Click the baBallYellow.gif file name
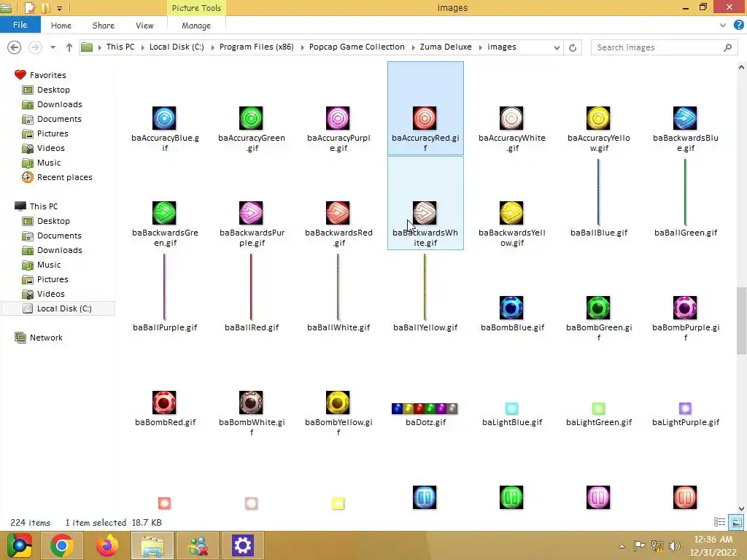The height and width of the screenshot is (560, 747). tap(425, 327)
